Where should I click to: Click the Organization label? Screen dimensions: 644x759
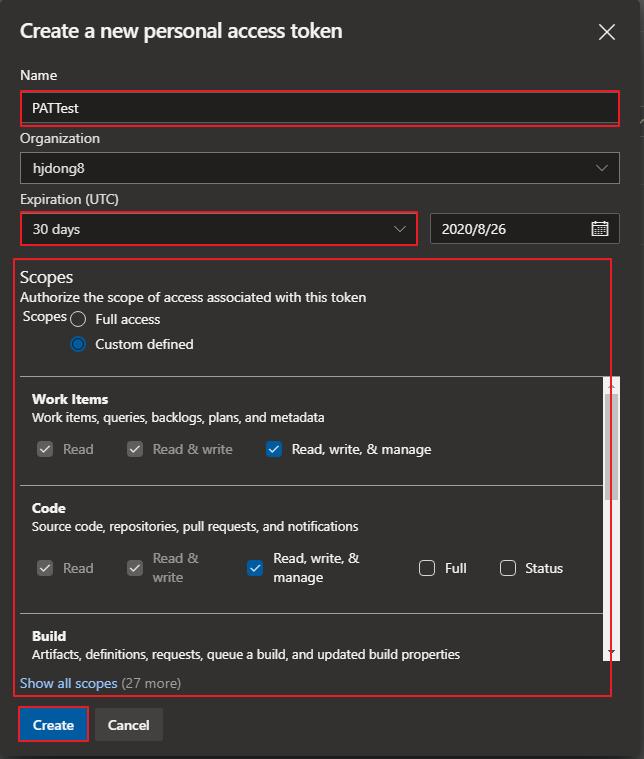click(60, 138)
